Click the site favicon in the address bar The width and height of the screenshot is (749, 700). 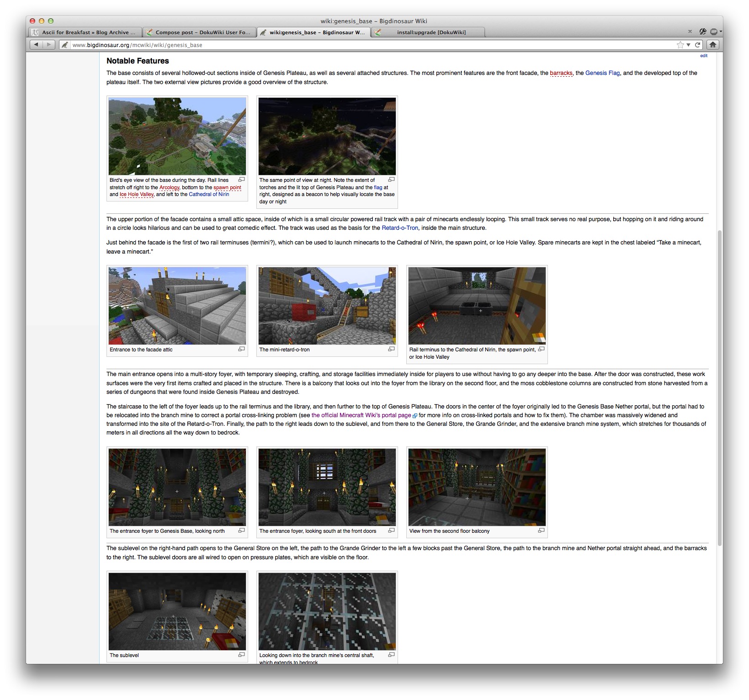(65, 45)
